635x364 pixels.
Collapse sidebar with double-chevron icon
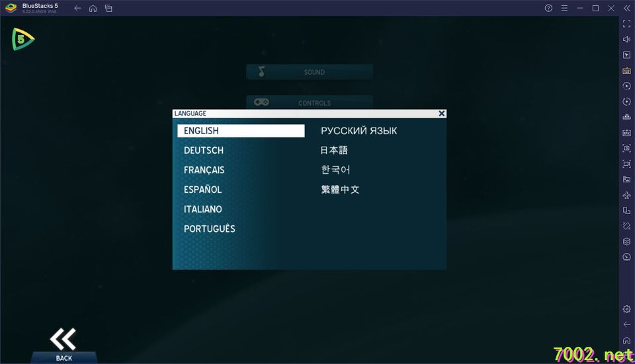click(x=627, y=8)
